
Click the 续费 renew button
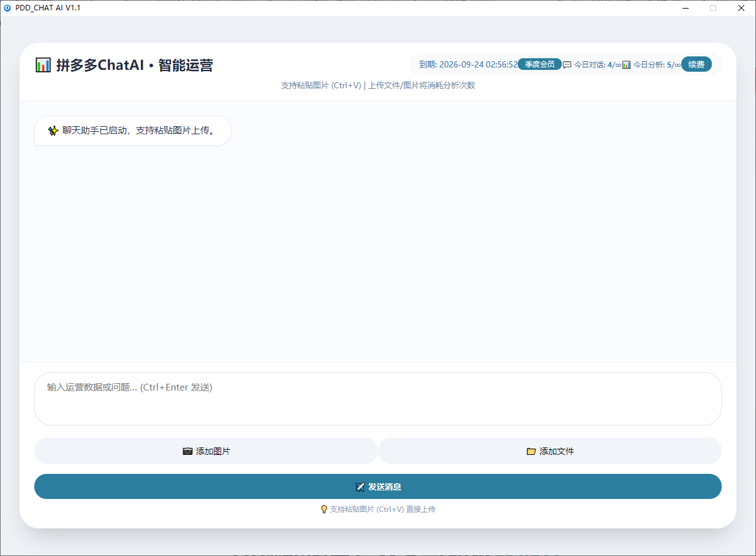[x=697, y=64]
